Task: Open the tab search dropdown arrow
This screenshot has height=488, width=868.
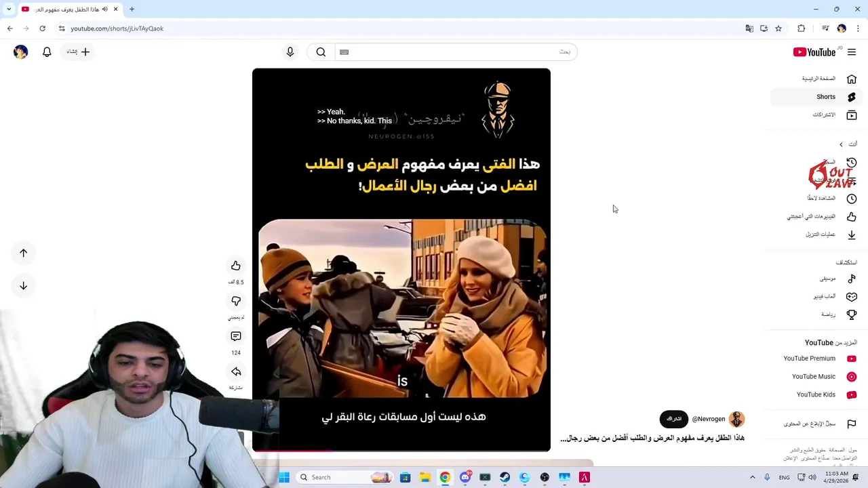Action: point(8,9)
